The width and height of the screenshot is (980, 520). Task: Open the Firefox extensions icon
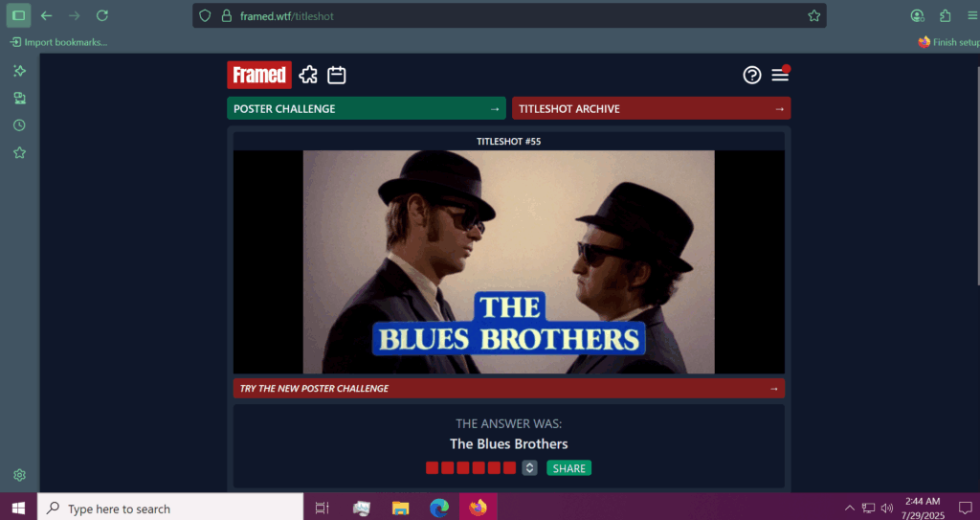(x=946, y=15)
